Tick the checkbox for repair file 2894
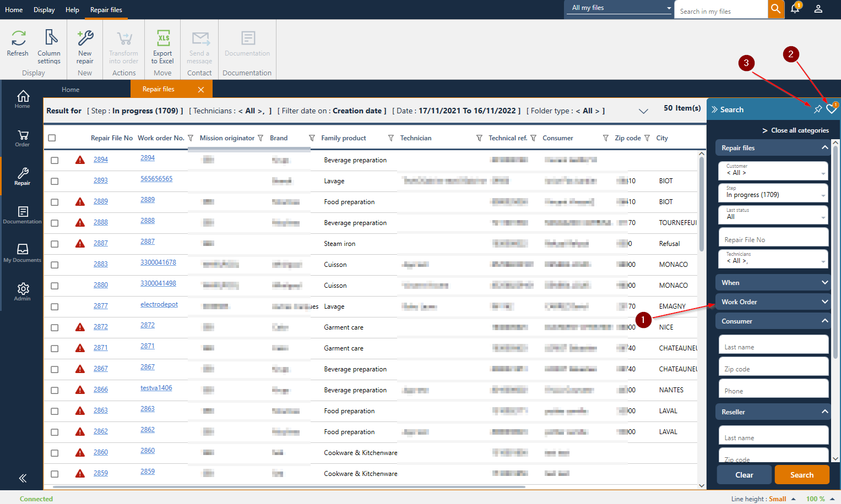 (x=55, y=160)
